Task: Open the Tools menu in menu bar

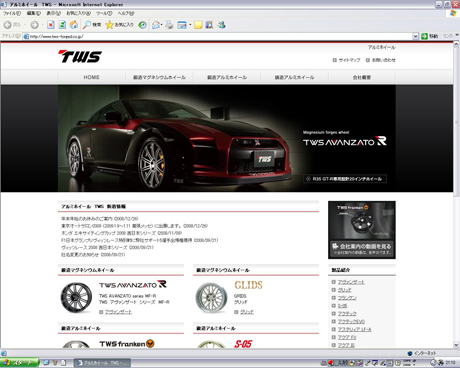Action: point(104,13)
